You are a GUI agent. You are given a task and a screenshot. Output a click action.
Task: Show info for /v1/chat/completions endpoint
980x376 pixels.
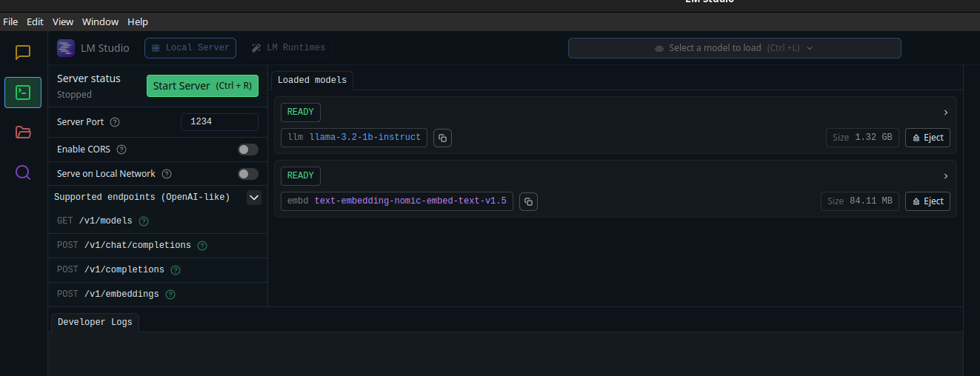point(202,245)
